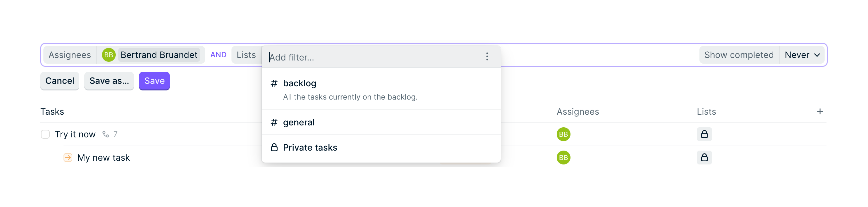Click the lock icon beside Private tasks
This screenshot has width=868, height=207.
pos(274,147)
